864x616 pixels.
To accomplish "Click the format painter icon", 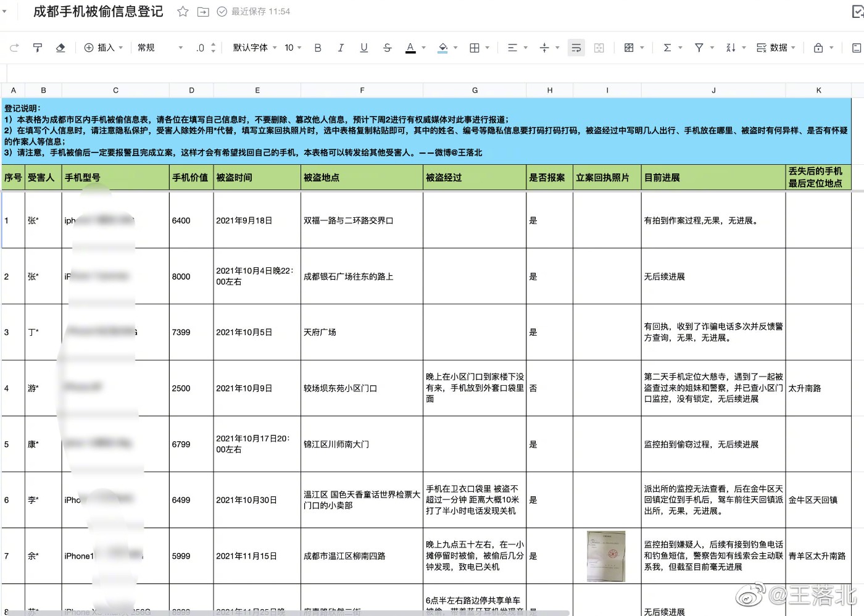I will click(x=38, y=48).
